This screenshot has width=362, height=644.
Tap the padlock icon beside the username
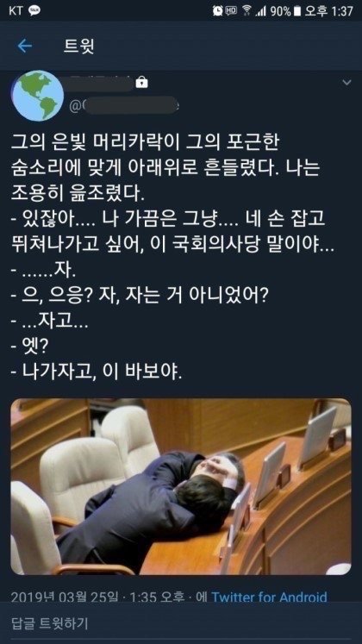(x=142, y=82)
